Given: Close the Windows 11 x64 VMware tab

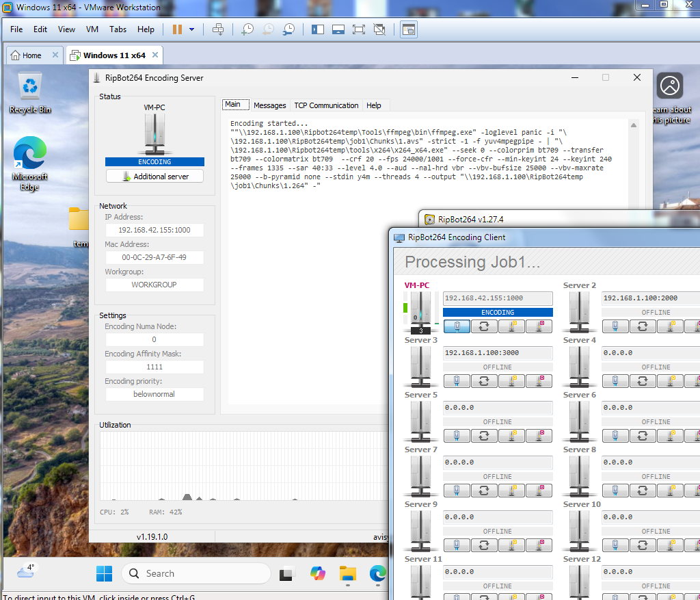Looking at the screenshot, I should click(x=155, y=55).
